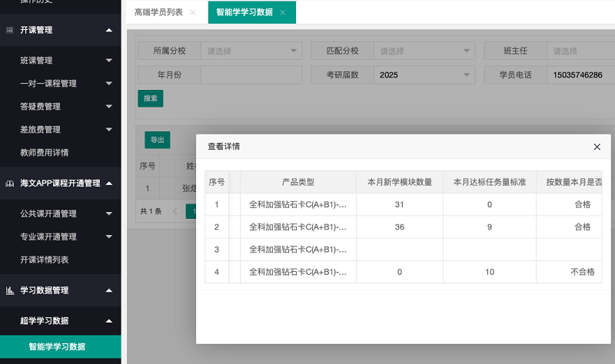Click the 开课管理 grid icon

(10, 30)
